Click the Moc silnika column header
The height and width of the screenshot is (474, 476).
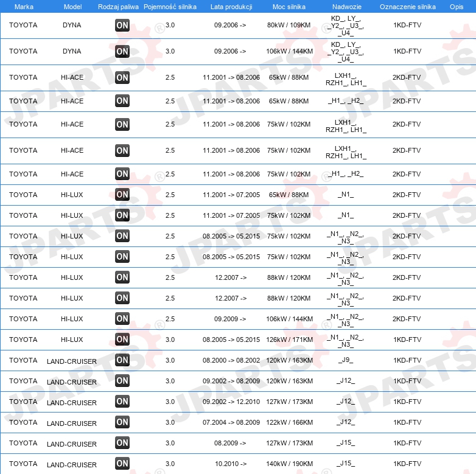click(x=289, y=7)
